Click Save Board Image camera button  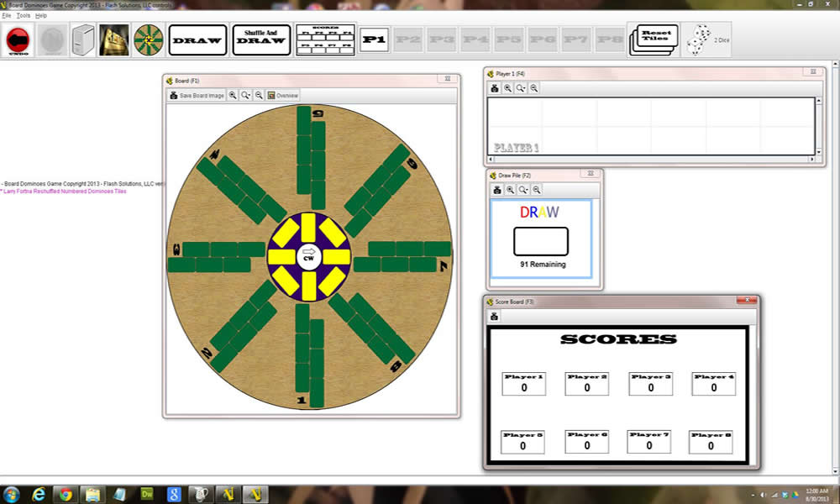coord(197,96)
